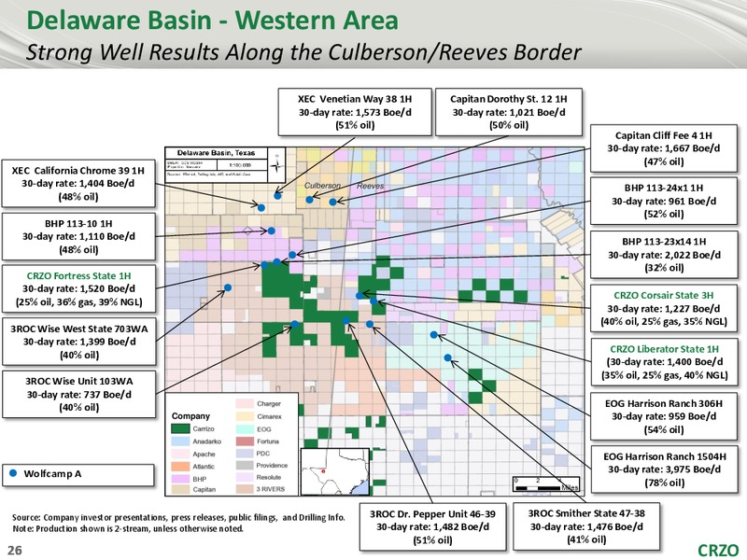This screenshot has width=747, height=560.
Task: Select the Anadarko light blue legend swatch
Action: pos(180,441)
